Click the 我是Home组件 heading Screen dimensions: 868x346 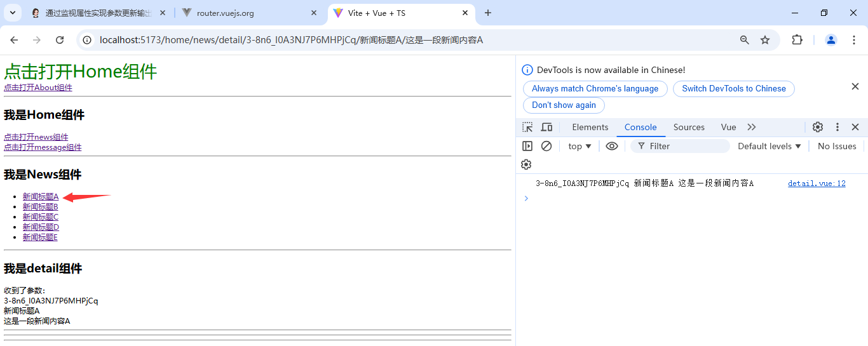pyautogui.click(x=44, y=115)
